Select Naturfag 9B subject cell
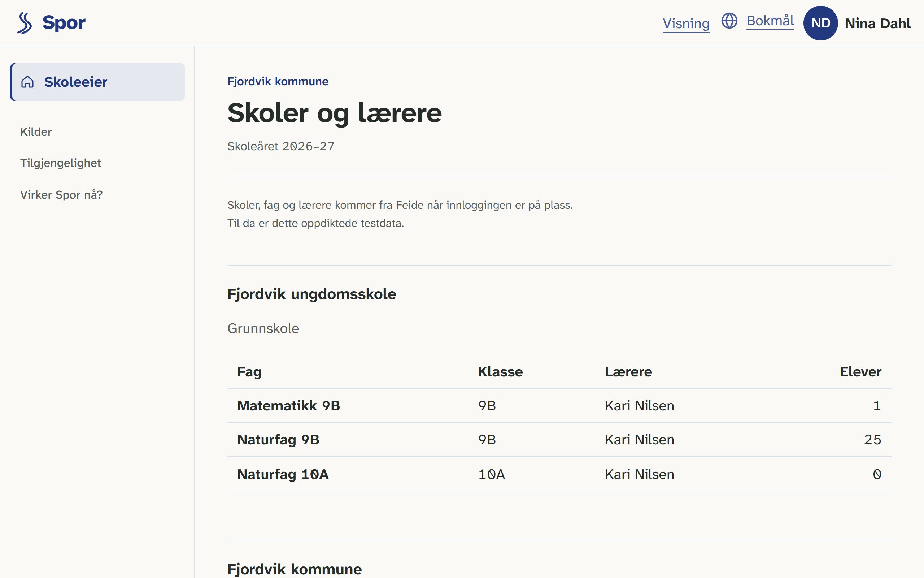 (278, 440)
